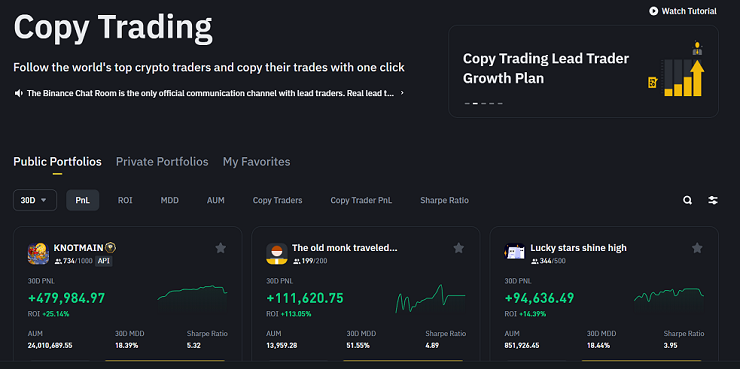This screenshot has width=740, height=369.
Task: Click the ROI +25.14% value
Action: pyautogui.click(x=56, y=314)
